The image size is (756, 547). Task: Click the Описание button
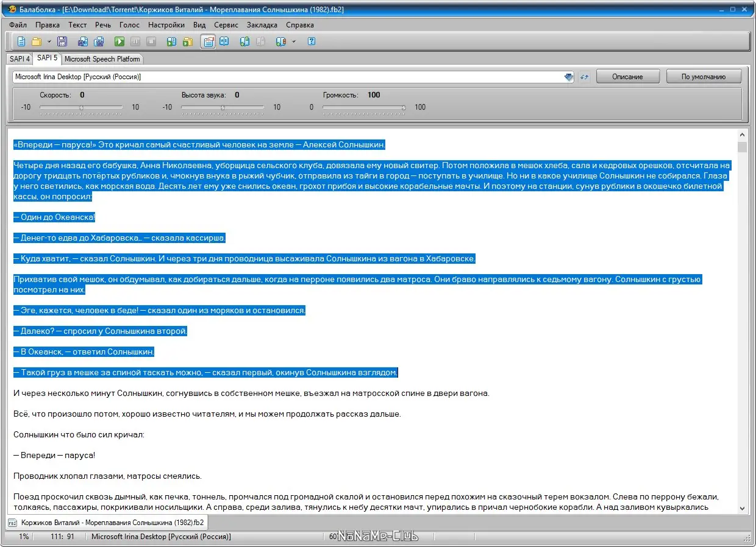[628, 77]
